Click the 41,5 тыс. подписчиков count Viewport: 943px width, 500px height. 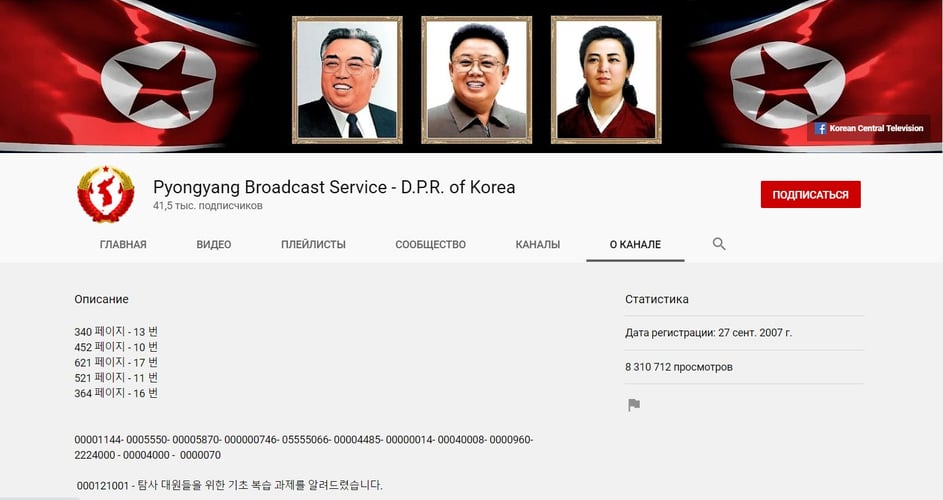[x=207, y=206]
